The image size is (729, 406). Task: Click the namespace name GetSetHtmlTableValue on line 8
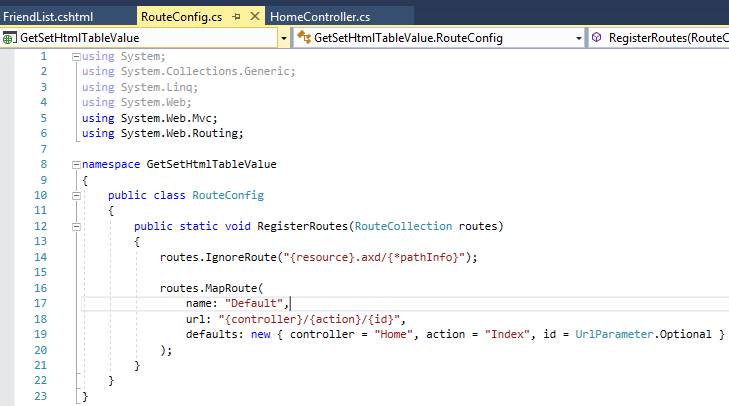tap(212, 164)
